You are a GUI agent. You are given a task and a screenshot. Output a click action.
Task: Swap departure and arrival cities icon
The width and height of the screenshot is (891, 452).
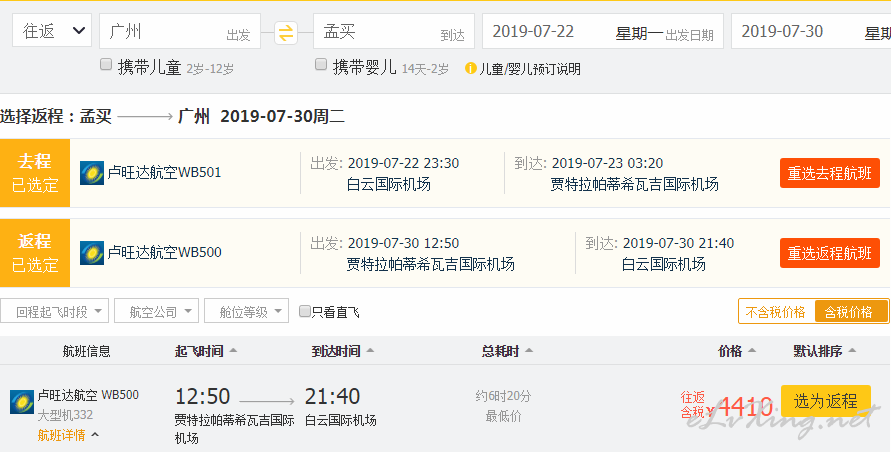(286, 32)
